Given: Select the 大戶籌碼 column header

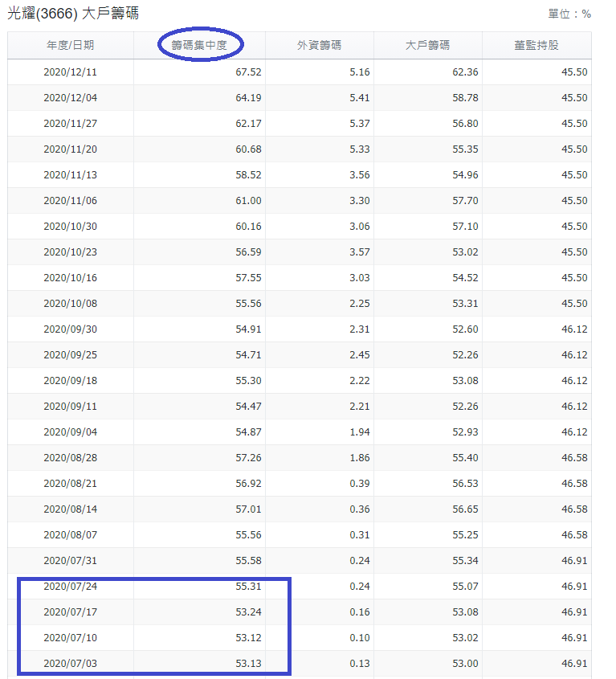Looking at the screenshot, I should coord(427,46).
